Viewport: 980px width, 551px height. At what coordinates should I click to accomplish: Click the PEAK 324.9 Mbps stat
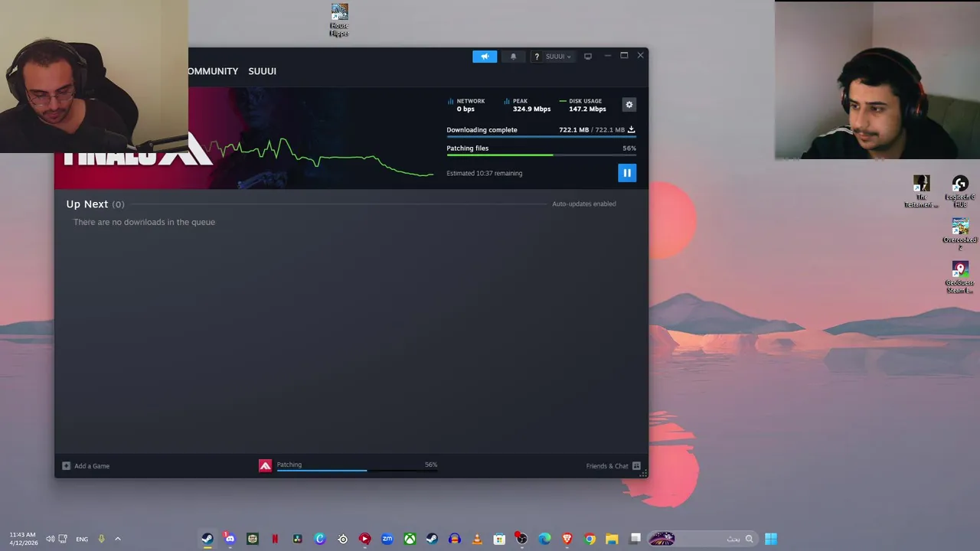click(x=527, y=105)
